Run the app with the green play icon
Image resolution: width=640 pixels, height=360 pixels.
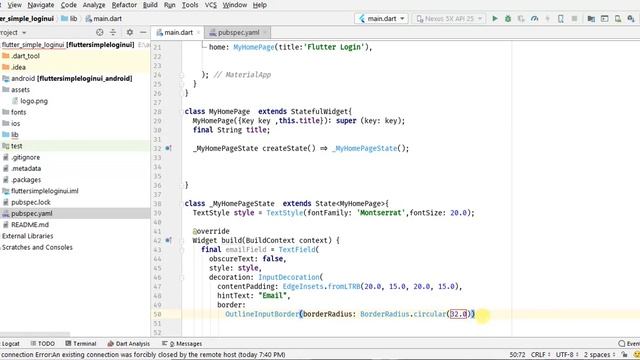(x=495, y=19)
